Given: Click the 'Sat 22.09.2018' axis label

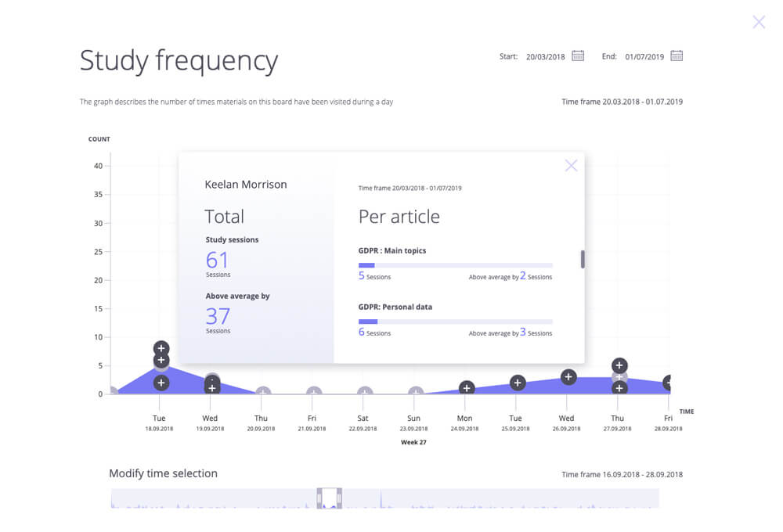Looking at the screenshot, I should point(363,422).
